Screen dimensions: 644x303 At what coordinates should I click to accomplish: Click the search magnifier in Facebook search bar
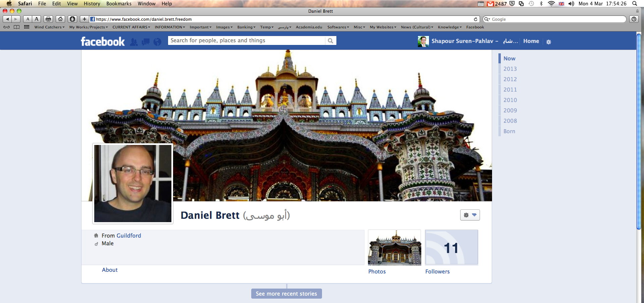tap(331, 40)
